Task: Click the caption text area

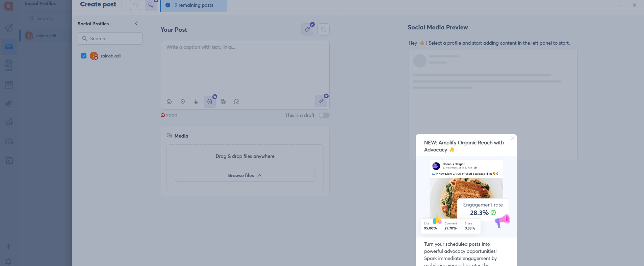Action: (x=245, y=68)
